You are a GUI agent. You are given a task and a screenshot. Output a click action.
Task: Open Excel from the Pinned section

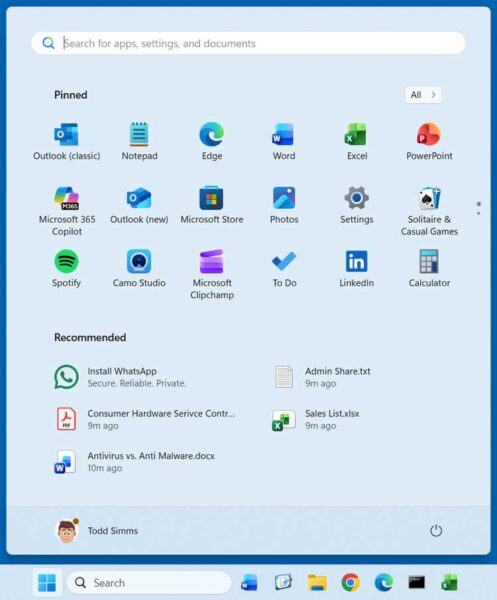point(357,142)
